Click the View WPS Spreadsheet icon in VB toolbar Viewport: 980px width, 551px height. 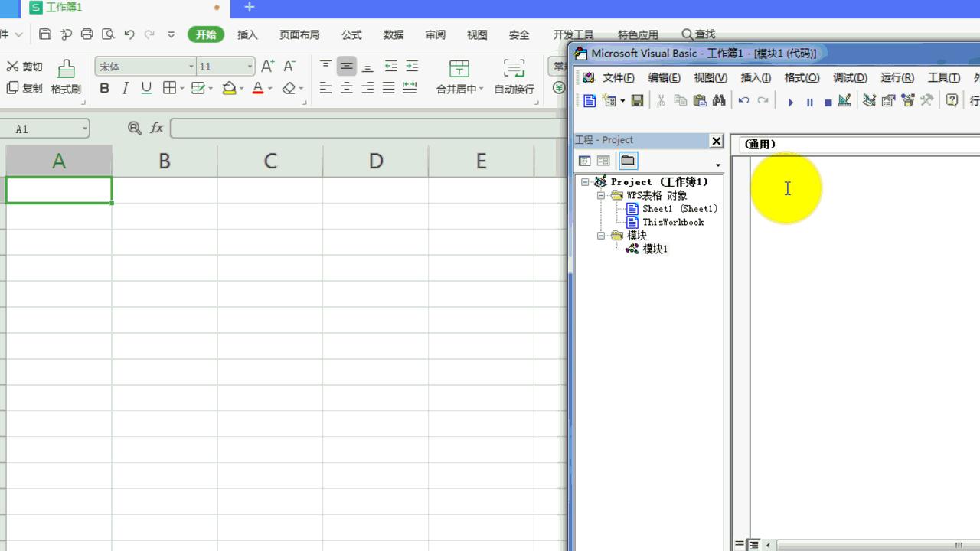coord(590,100)
